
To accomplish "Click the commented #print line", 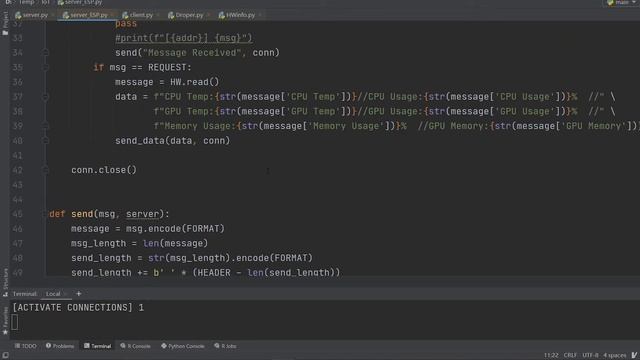I will (x=184, y=38).
